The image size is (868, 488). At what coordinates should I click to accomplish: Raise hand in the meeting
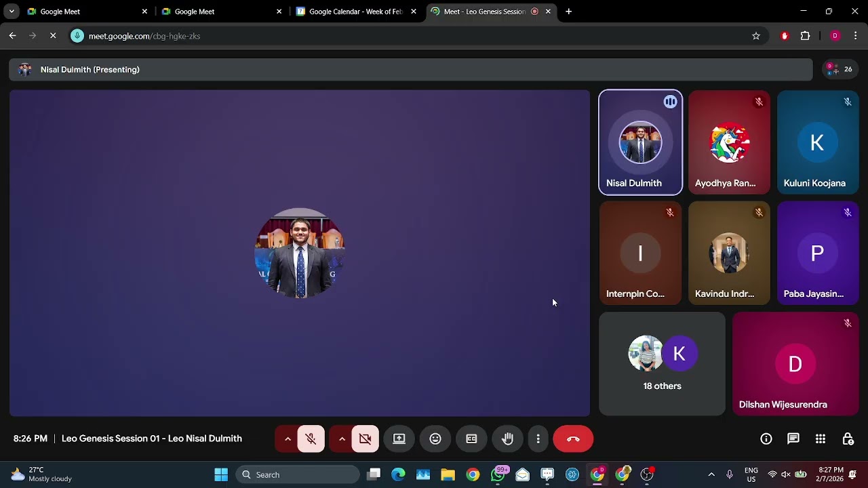point(507,439)
